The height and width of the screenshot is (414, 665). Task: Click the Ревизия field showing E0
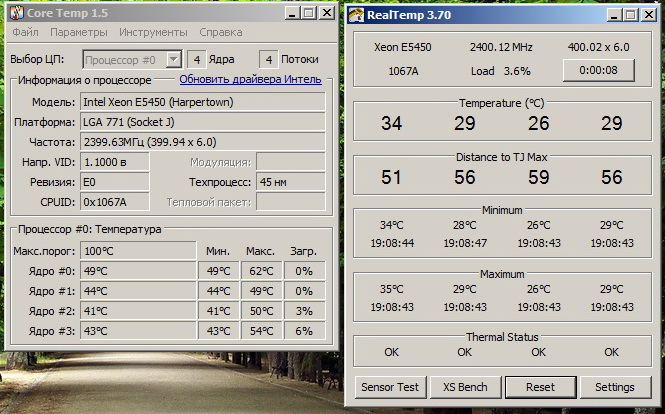click(115, 182)
